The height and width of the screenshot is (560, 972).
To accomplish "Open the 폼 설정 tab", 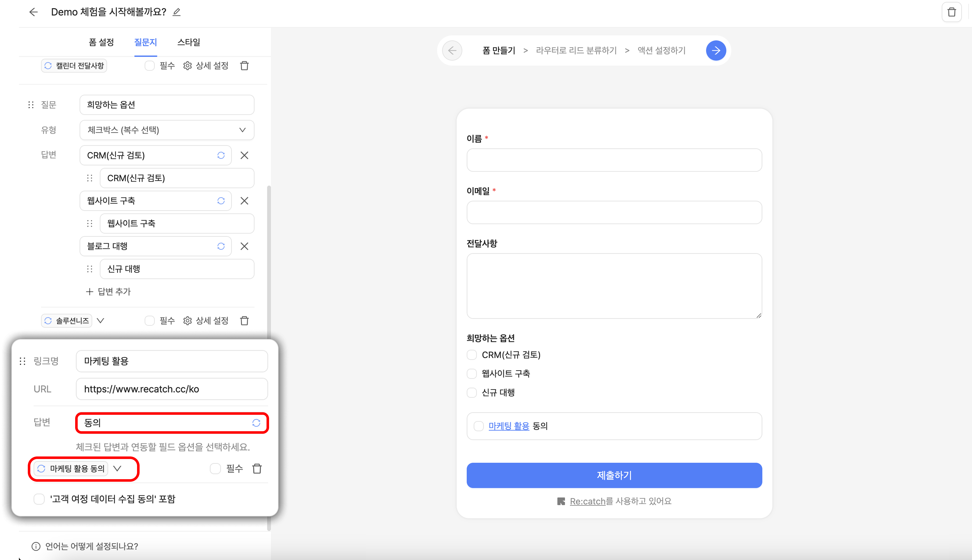I will click(x=101, y=42).
